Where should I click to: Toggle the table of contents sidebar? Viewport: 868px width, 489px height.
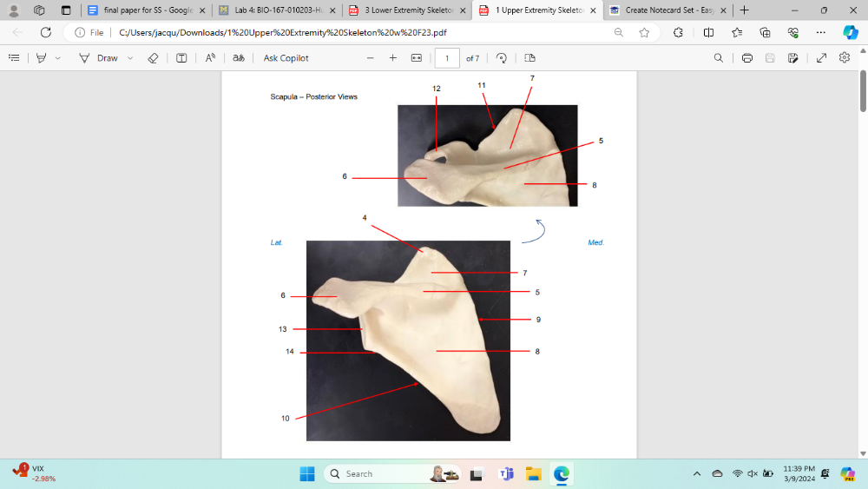tap(14, 58)
